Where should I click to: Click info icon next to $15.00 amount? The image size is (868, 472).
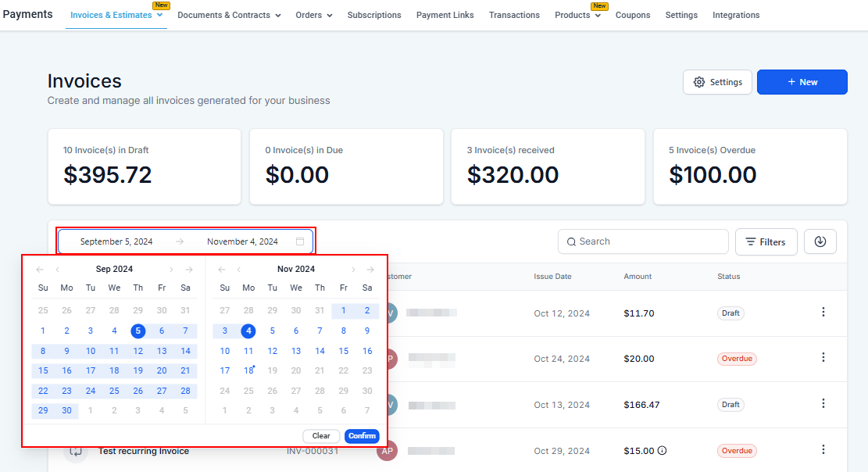tap(662, 451)
